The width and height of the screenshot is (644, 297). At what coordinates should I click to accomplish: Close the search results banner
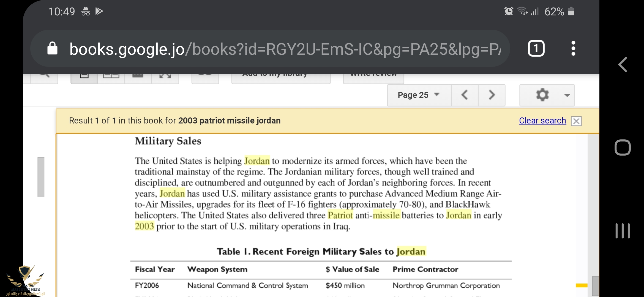click(x=576, y=121)
